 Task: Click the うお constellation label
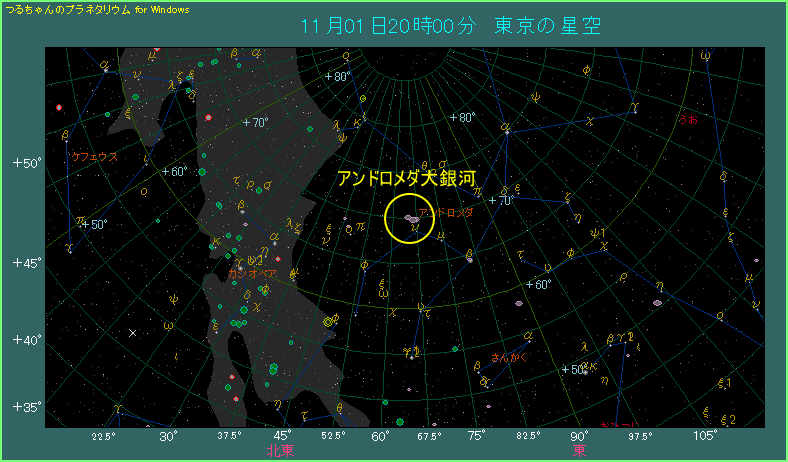point(688,120)
